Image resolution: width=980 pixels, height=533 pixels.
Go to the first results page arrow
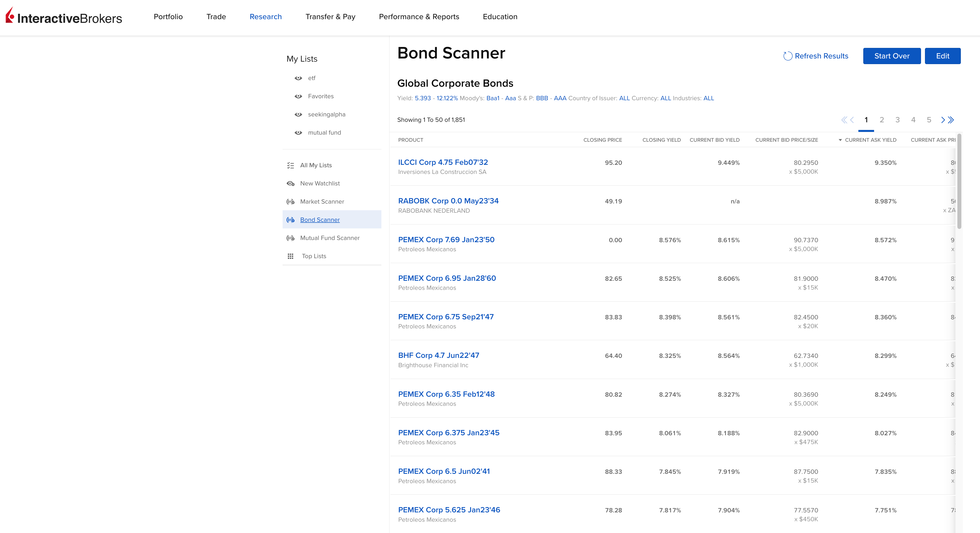tap(844, 120)
